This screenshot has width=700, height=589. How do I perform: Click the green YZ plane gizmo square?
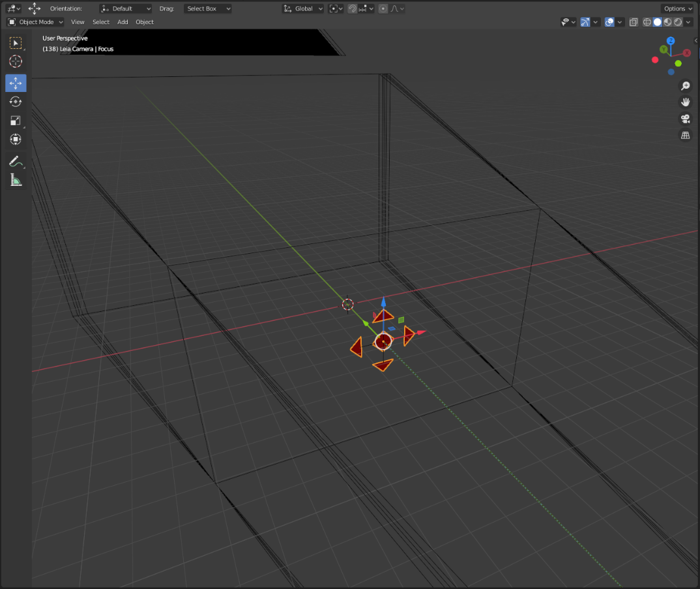tap(401, 320)
